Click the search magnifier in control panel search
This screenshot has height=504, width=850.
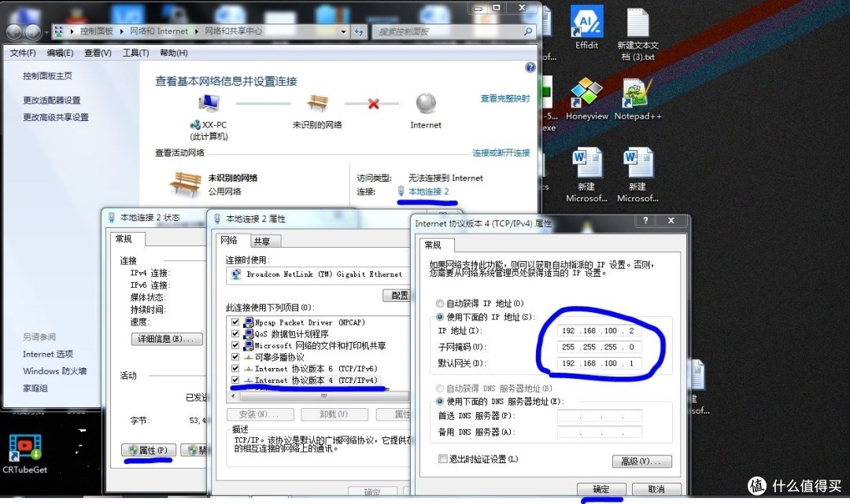527,31
